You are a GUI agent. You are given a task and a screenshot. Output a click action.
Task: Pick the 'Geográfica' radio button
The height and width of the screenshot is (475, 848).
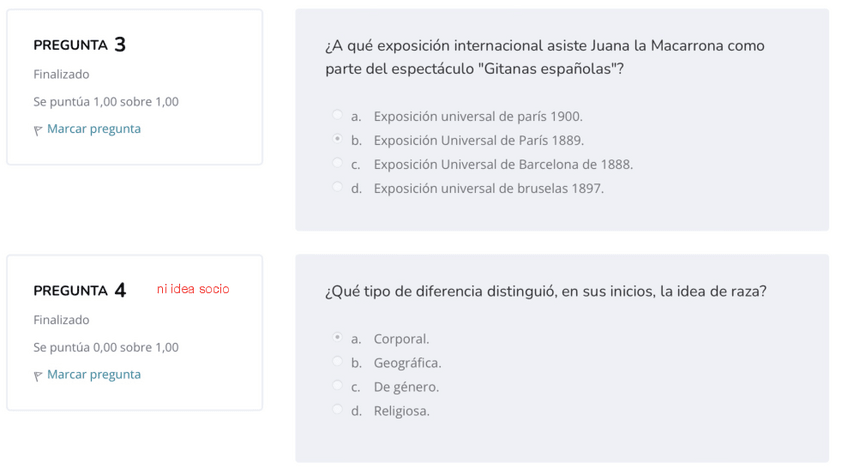(x=338, y=363)
